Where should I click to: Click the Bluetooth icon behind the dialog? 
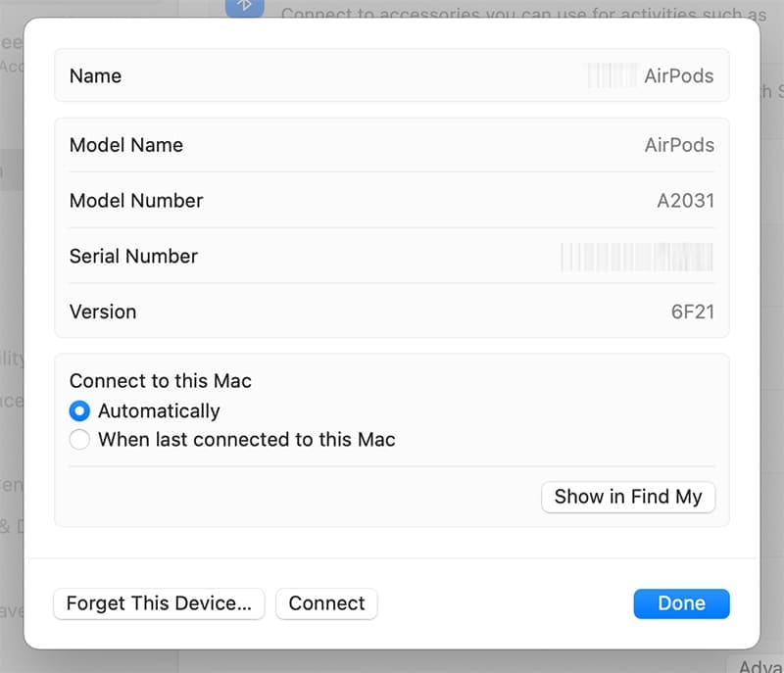(x=244, y=6)
